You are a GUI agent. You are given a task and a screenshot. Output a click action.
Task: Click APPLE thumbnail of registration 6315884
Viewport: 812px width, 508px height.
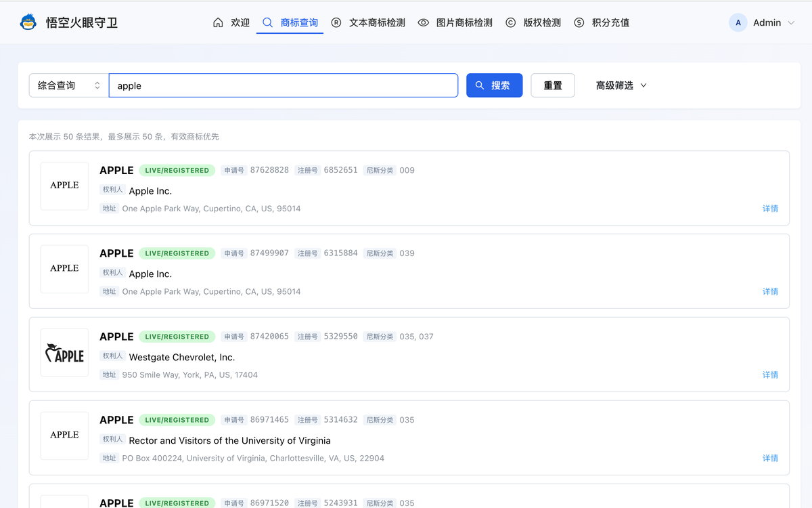tap(64, 269)
